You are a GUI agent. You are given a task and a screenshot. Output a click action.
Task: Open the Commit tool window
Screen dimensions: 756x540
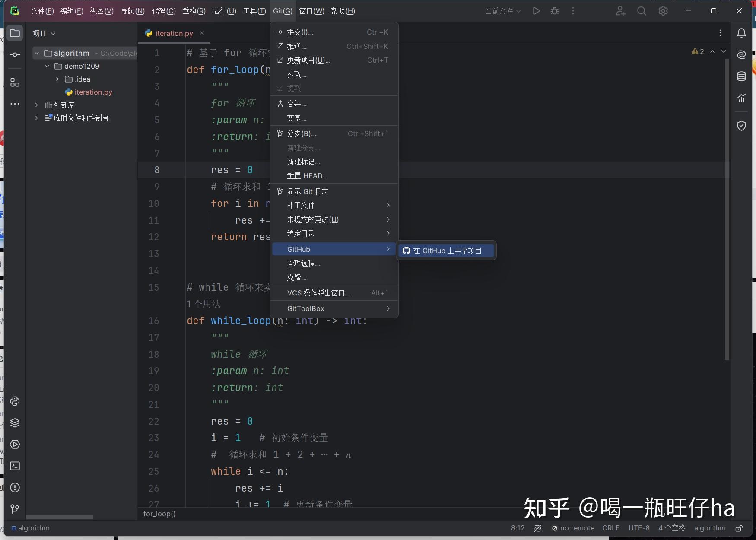(15, 54)
